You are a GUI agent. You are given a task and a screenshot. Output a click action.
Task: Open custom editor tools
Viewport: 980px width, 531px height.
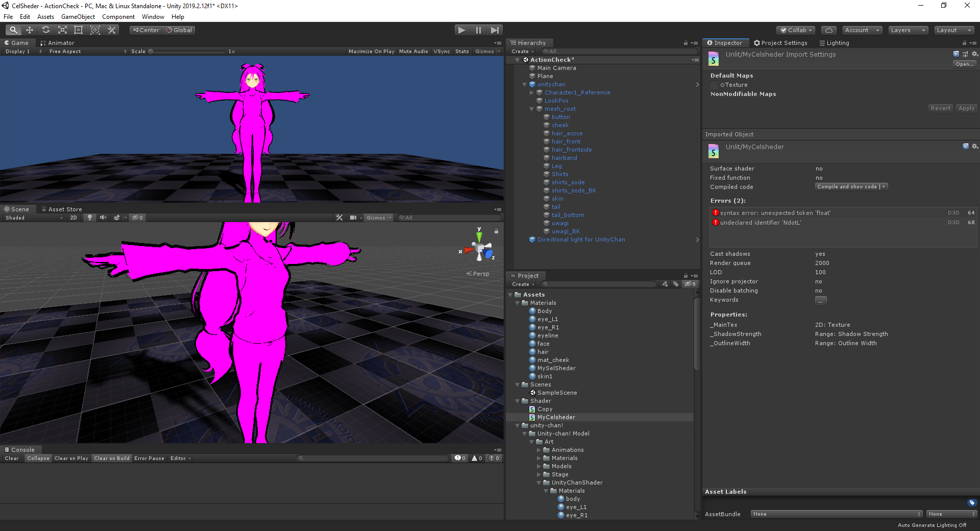pyautogui.click(x=111, y=30)
